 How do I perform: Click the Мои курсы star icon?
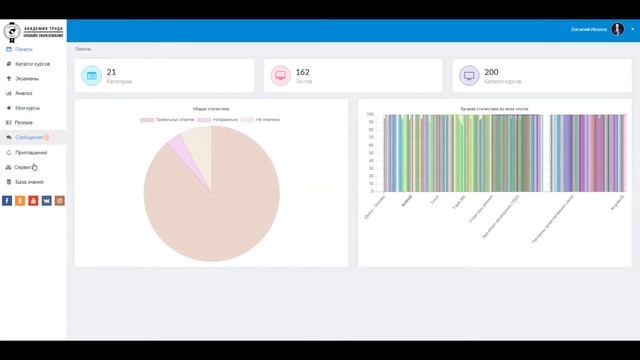9,108
